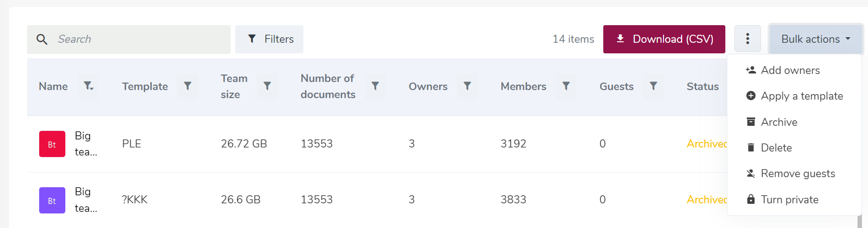Filter the Owners column

point(467,86)
